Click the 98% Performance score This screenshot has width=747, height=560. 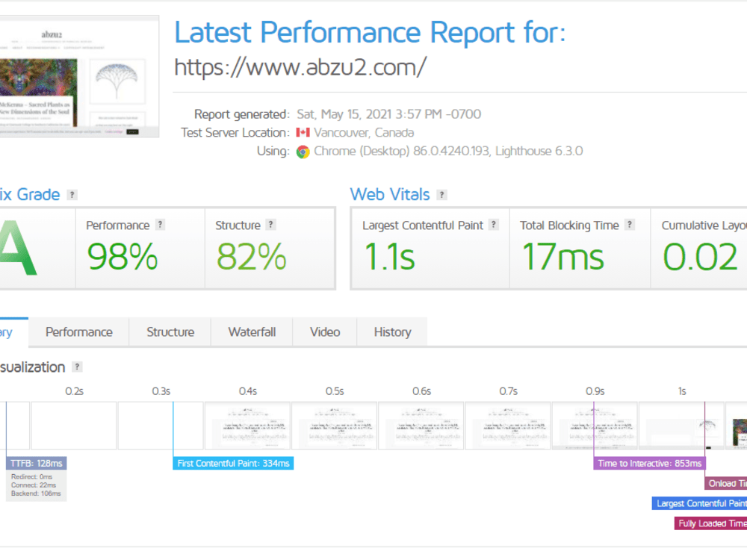pyautogui.click(x=123, y=257)
